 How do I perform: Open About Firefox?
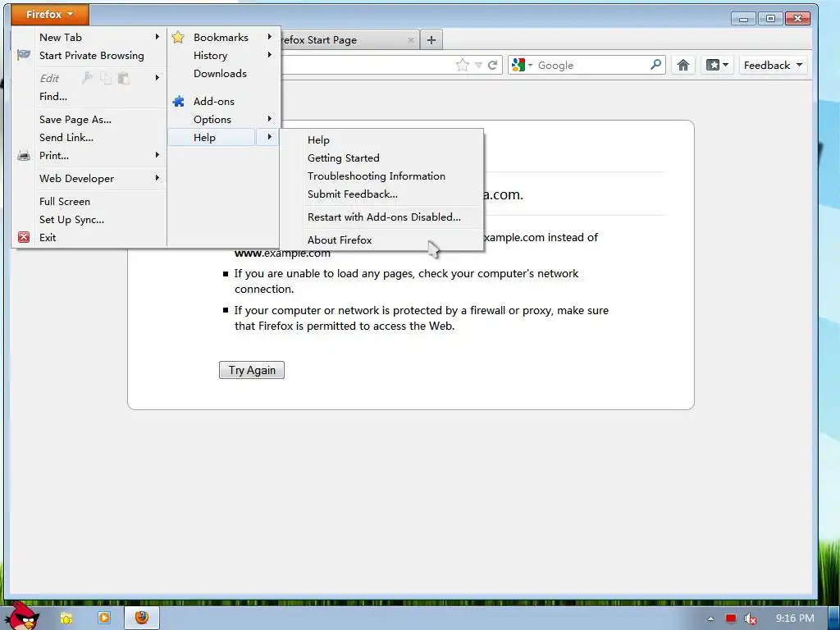pyautogui.click(x=340, y=240)
